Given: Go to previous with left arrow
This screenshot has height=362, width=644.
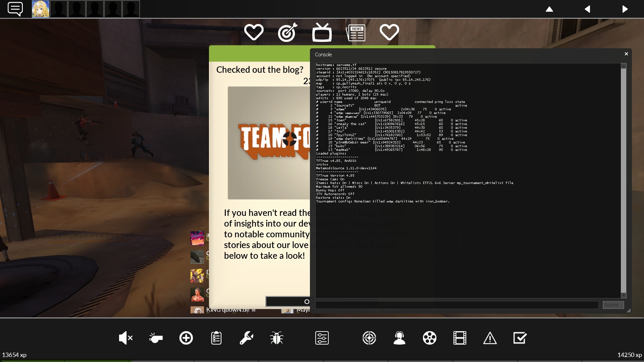Looking at the screenshot, I should 587,9.
